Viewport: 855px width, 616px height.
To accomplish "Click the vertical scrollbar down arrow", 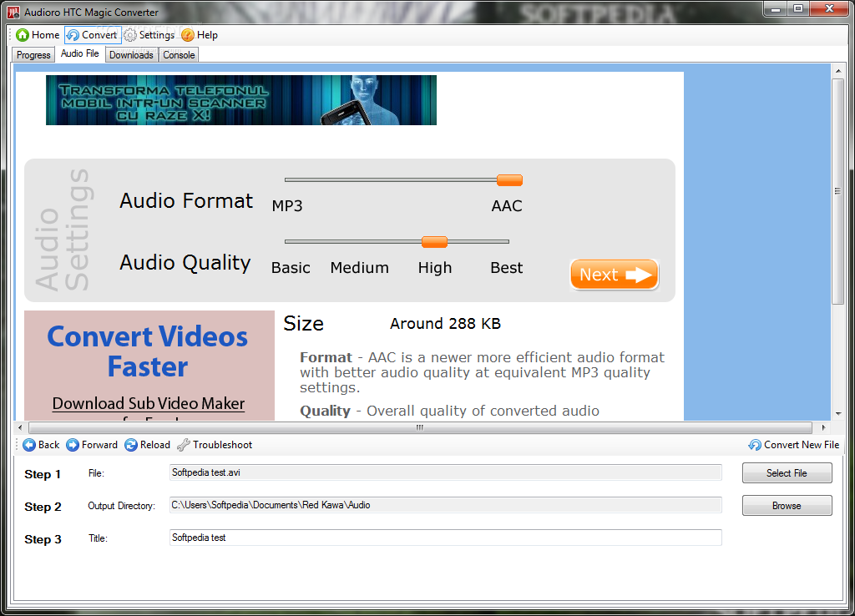I will [x=837, y=414].
